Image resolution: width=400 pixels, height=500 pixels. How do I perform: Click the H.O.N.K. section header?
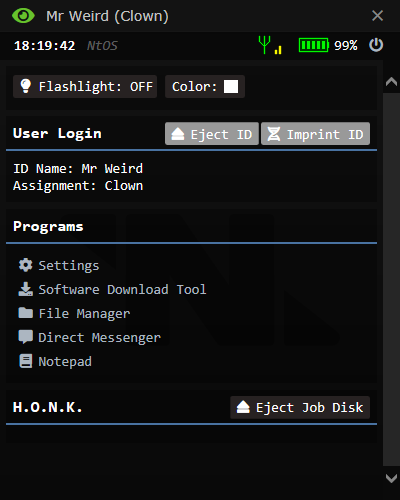[x=47, y=407]
